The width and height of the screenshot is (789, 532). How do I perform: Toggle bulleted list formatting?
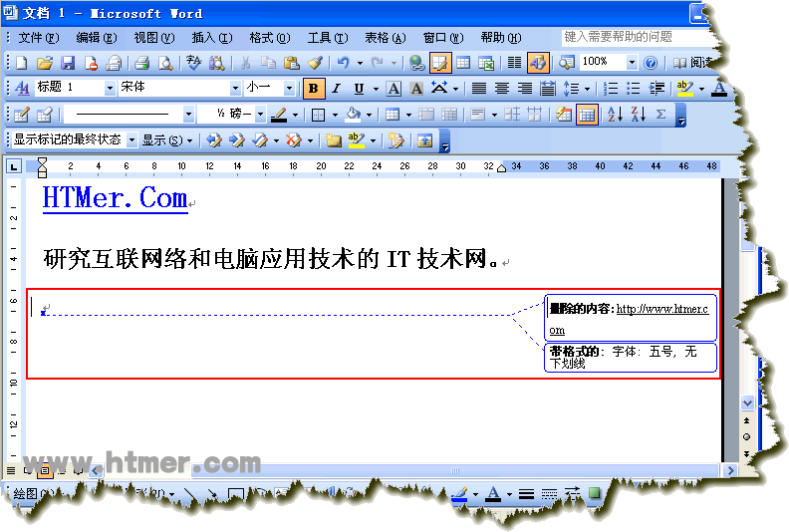coord(633,89)
